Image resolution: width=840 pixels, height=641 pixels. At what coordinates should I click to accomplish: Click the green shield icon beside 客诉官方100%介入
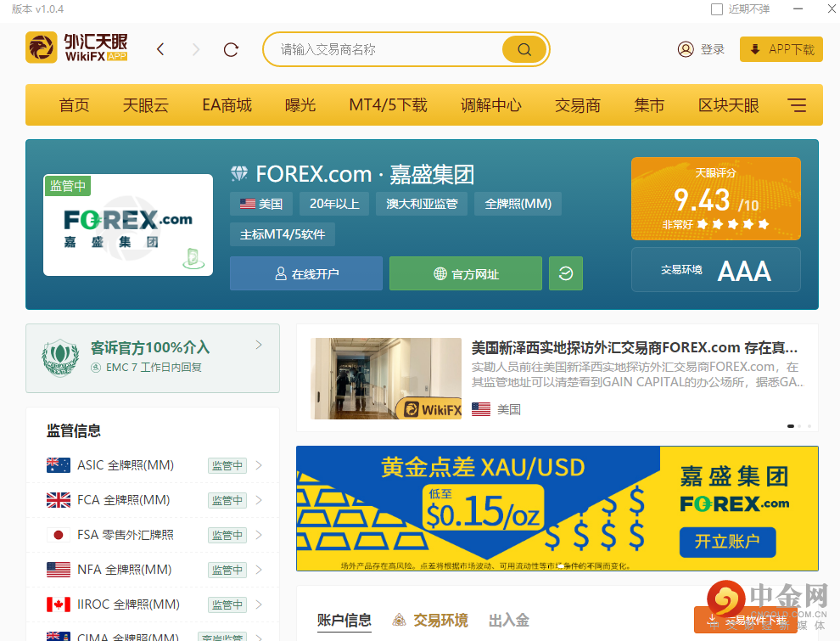coord(59,358)
